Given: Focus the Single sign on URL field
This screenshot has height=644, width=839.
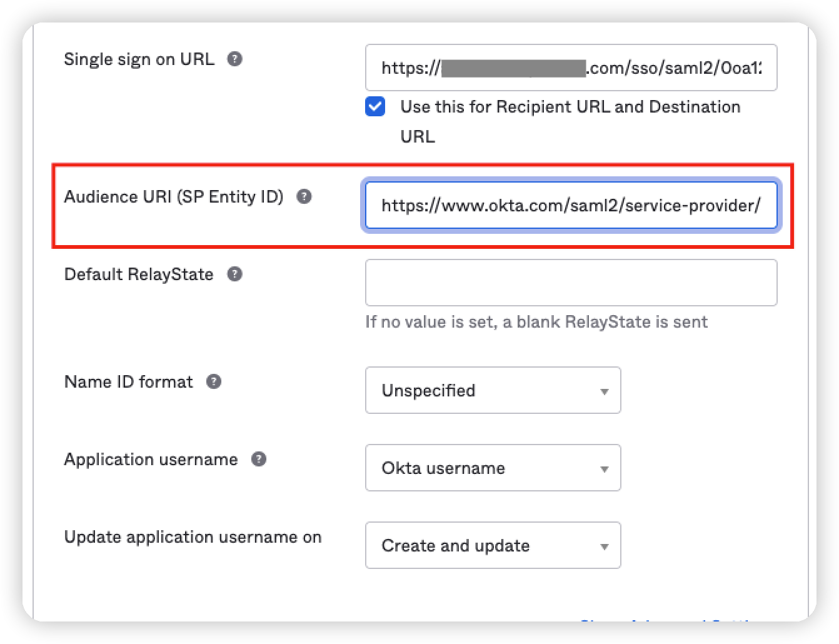Looking at the screenshot, I should point(571,68).
